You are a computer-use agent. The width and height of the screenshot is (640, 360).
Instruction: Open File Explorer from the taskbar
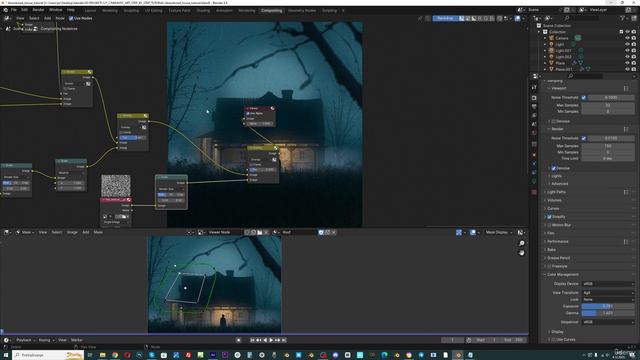click(x=102, y=355)
